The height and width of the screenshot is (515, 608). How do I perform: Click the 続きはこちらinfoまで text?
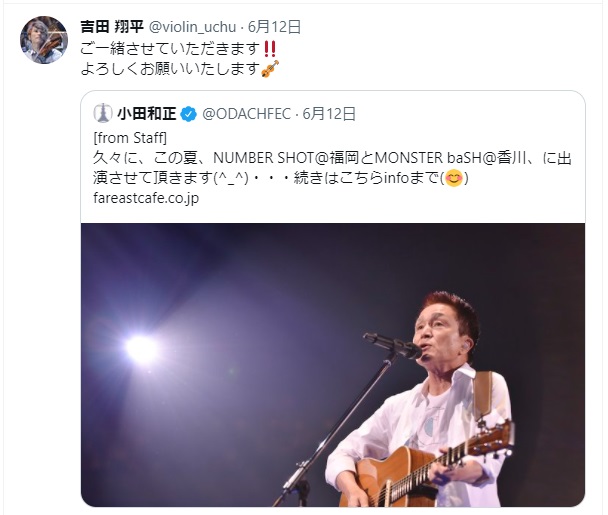[366, 178]
